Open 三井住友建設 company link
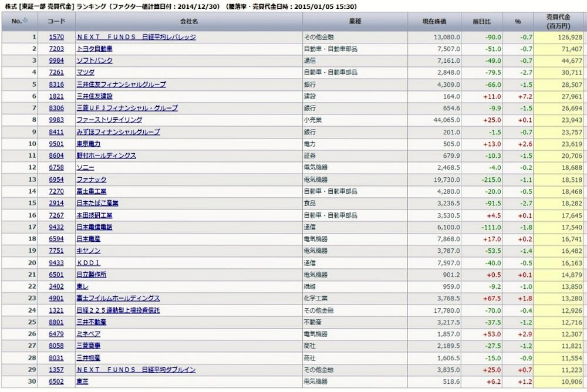The width and height of the screenshot is (587, 392). [95, 96]
